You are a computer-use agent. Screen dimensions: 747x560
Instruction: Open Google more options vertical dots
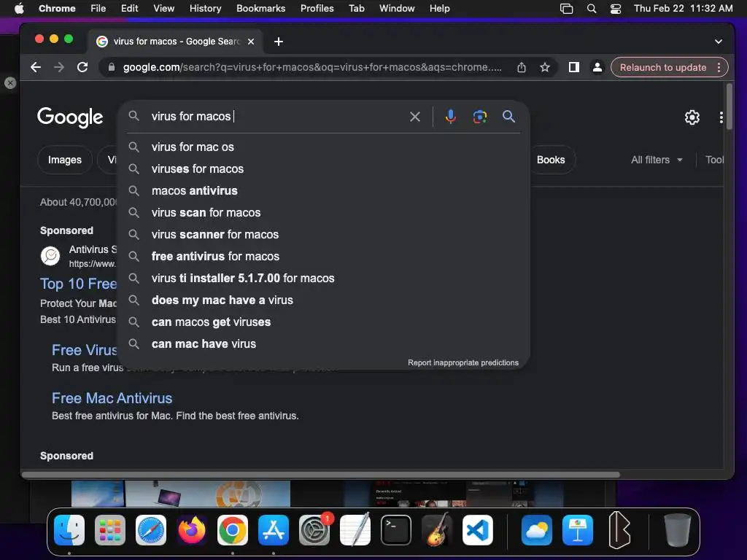tap(721, 117)
